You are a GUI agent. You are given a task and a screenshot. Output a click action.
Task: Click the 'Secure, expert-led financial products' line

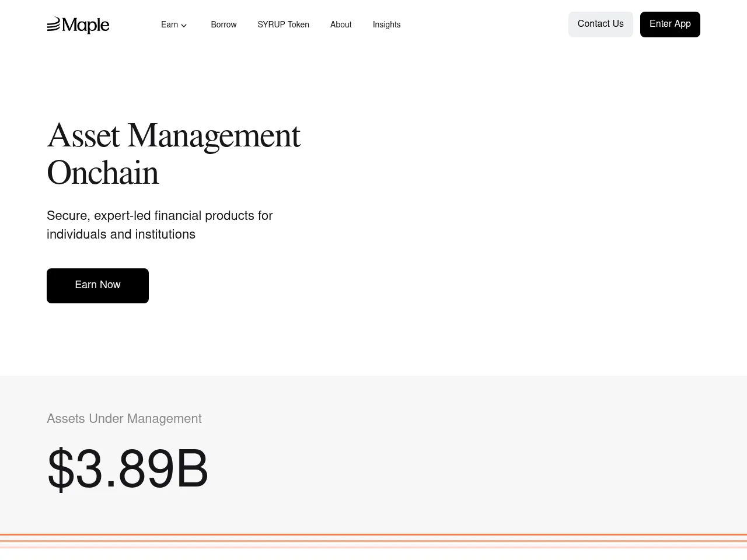tap(159, 216)
